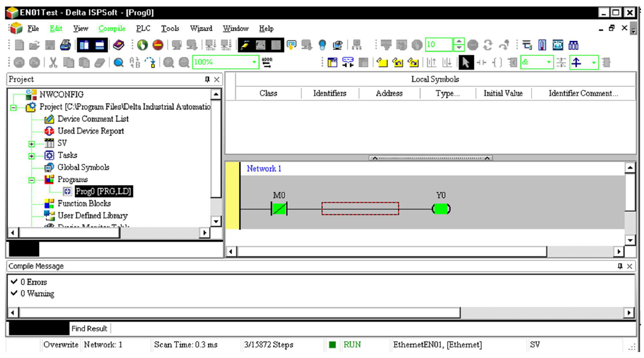Screen dimensions: 644x358
Task: Open the Wizard menu
Action: [x=201, y=28]
